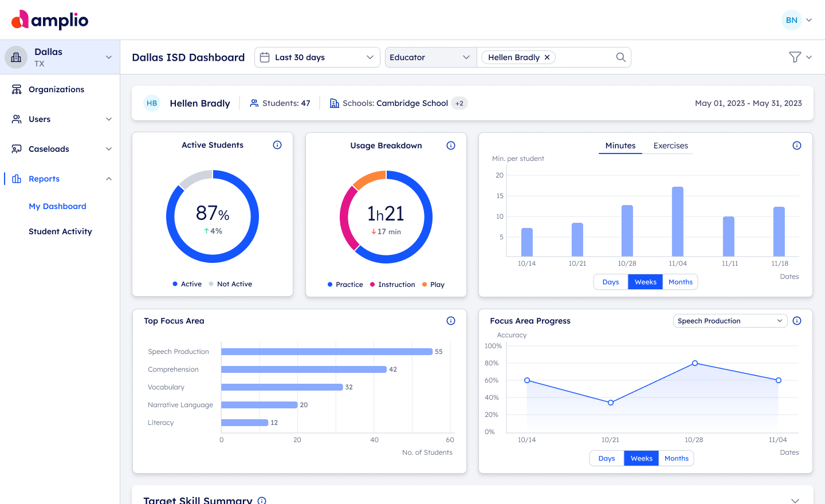Open Focus Area Progress info icon

(797, 321)
